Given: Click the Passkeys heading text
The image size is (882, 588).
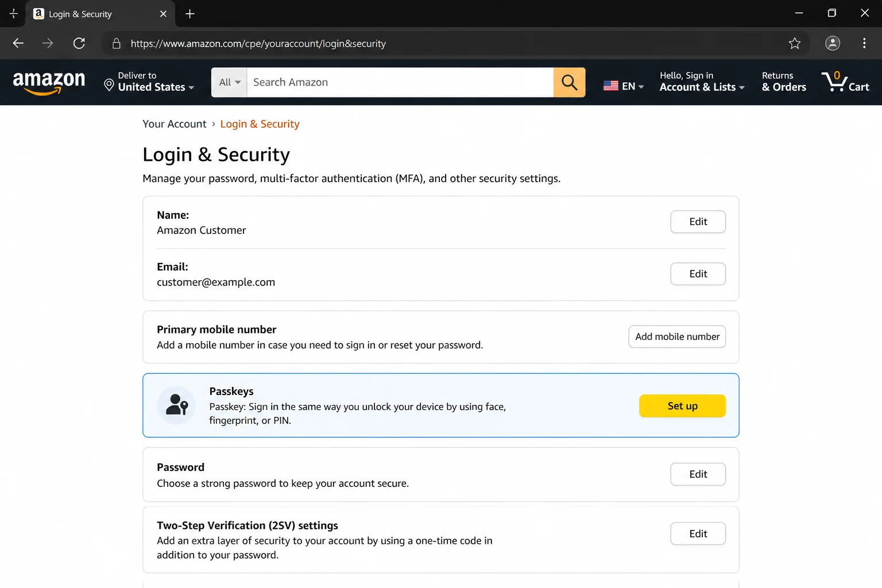Looking at the screenshot, I should [231, 392].
